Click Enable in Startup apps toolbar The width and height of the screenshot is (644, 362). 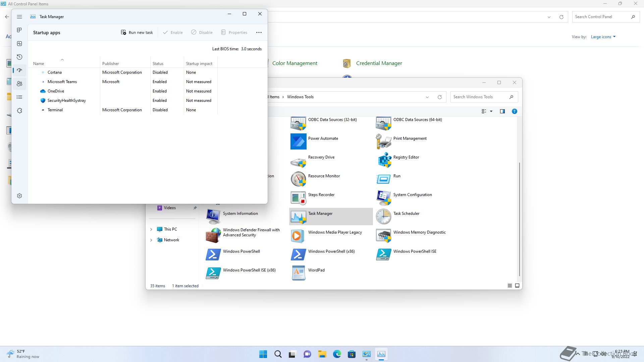coord(173,33)
